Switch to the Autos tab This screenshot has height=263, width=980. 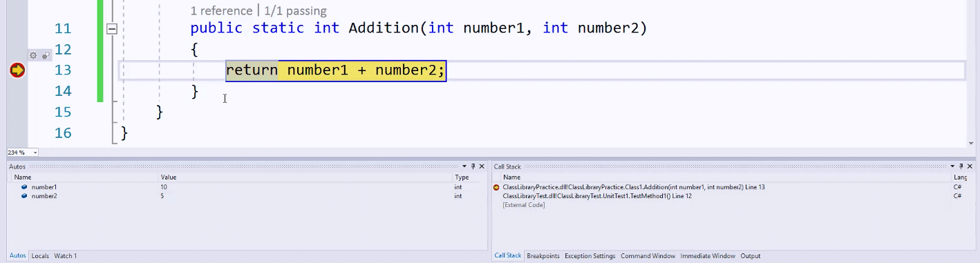tap(18, 256)
